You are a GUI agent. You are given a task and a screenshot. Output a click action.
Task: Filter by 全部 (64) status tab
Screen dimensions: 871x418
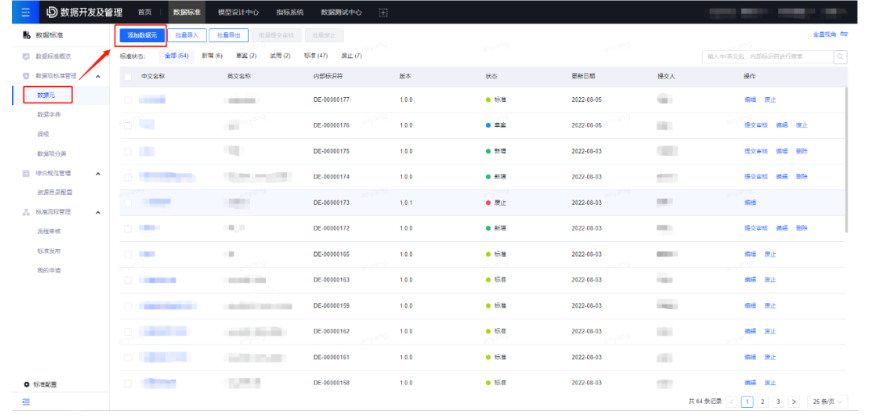coord(177,56)
